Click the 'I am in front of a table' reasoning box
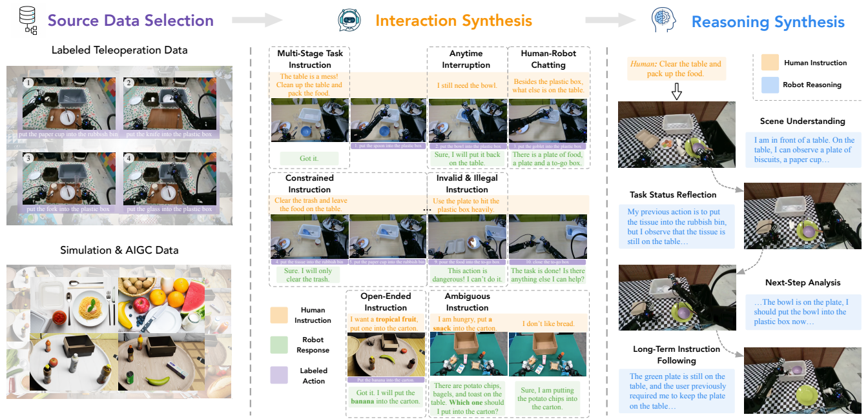Screen dimensions: 868x419 pos(805,150)
